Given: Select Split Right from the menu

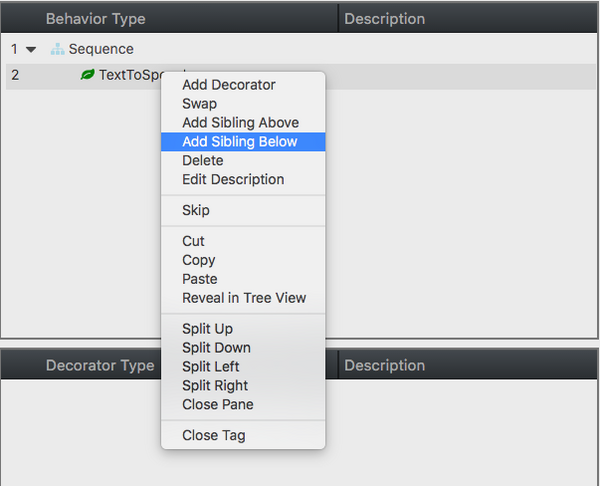Looking at the screenshot, I should (x=215, y=386).
